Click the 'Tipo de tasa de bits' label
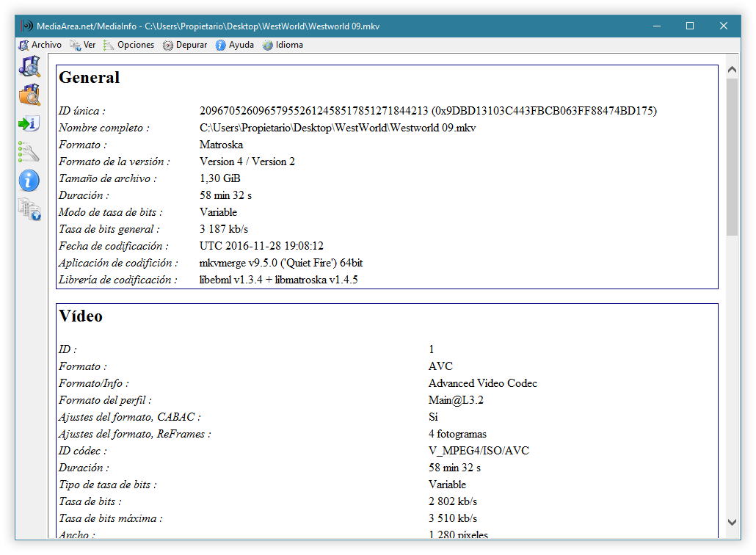The height and width of the screenshot is (555, 756). tap(108, 485)
